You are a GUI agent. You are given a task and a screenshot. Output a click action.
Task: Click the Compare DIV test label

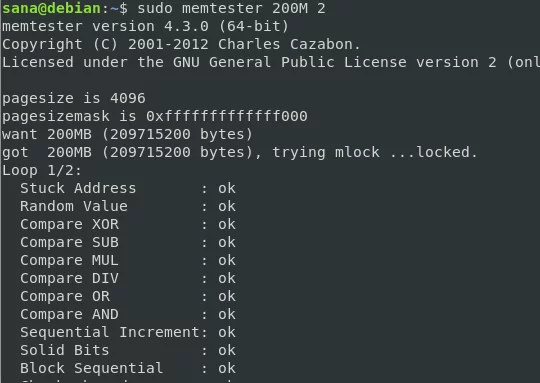pos(69,278)
